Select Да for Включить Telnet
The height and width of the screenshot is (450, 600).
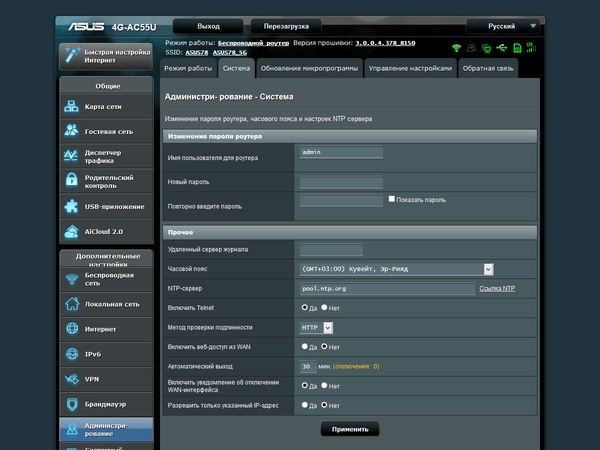[x=304, y=308]
